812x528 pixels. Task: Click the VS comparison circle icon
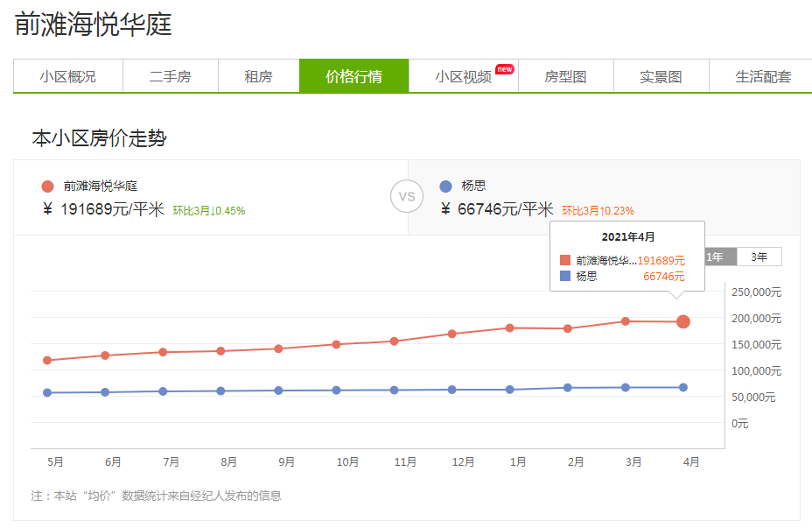tap(407, 196)
